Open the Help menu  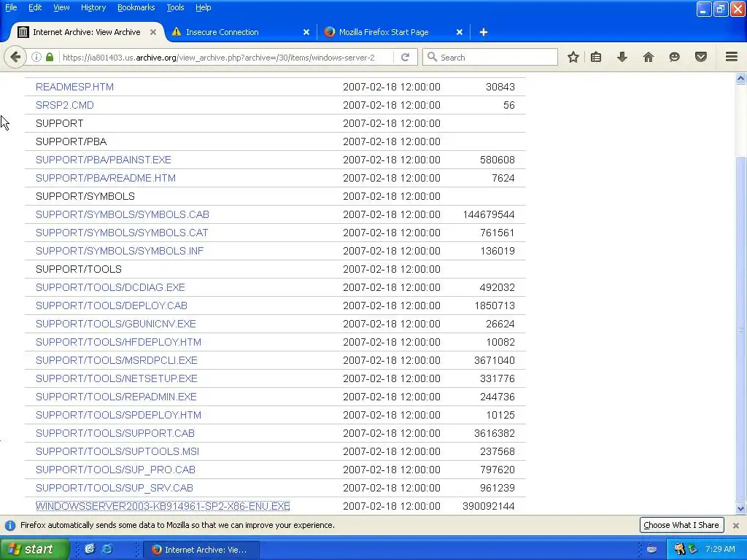(203, 7)
